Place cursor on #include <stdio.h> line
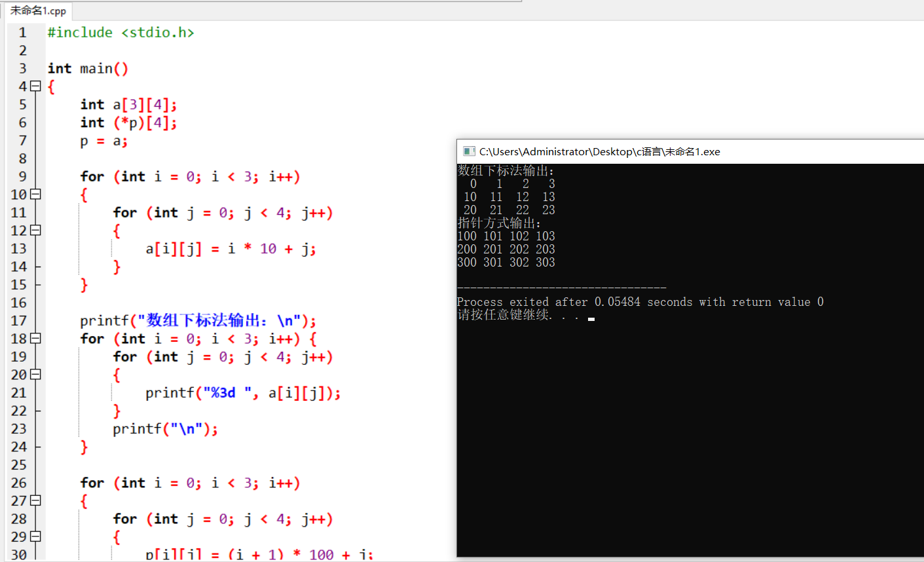This screenshot has width=924, height=562. coord(120,32)
